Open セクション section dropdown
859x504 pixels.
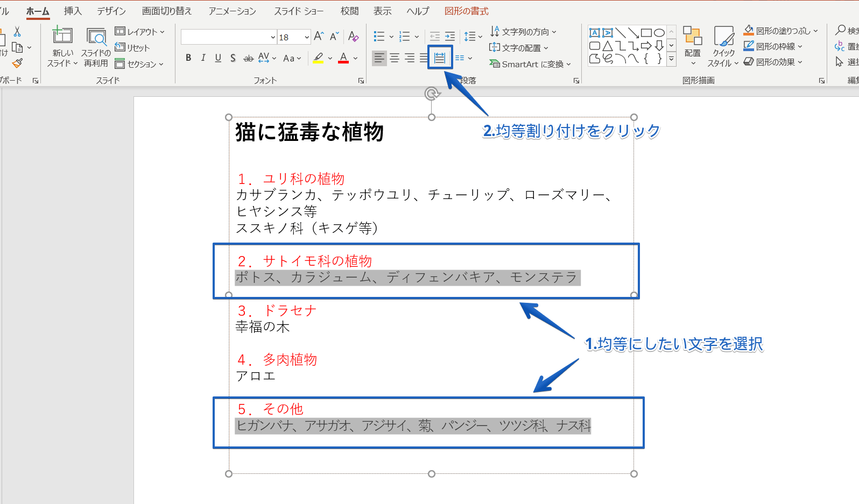point(139,64)
